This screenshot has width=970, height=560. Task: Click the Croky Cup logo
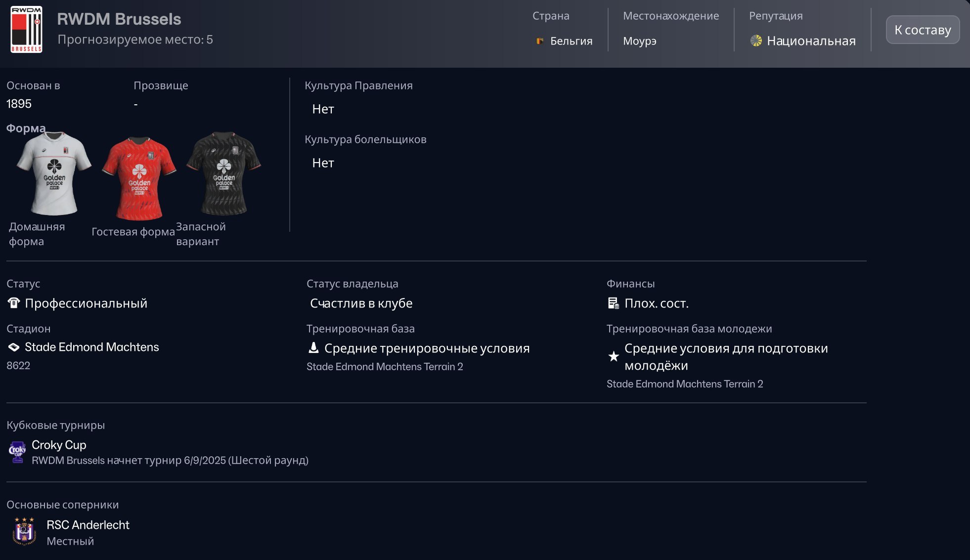pos(18,452)
